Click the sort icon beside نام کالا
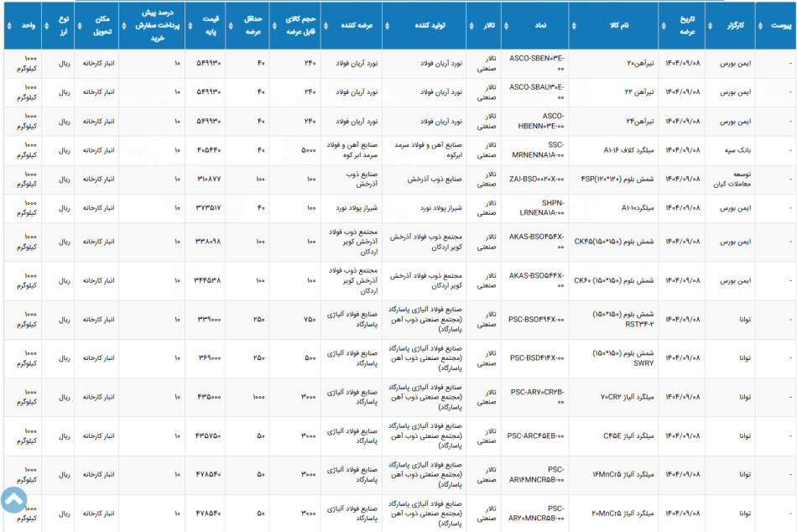This screenshot has width=797, height=532. click(x=574, y=25)
